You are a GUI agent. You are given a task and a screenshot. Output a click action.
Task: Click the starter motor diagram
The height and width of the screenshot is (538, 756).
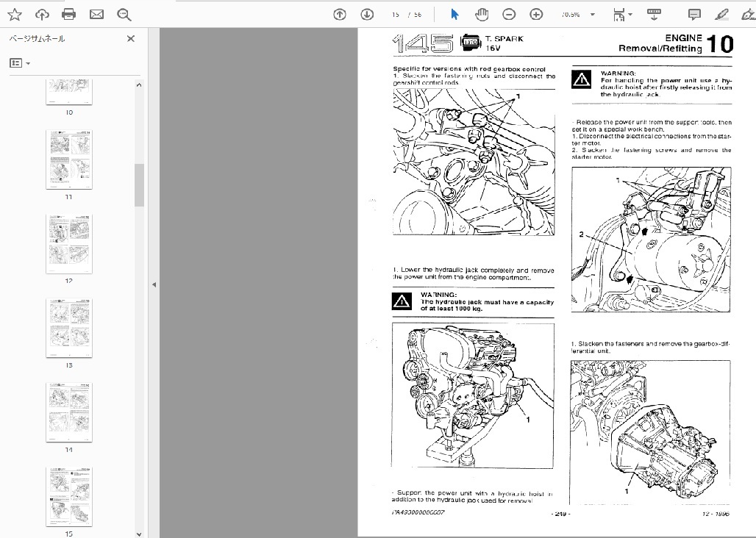point(652,240)
